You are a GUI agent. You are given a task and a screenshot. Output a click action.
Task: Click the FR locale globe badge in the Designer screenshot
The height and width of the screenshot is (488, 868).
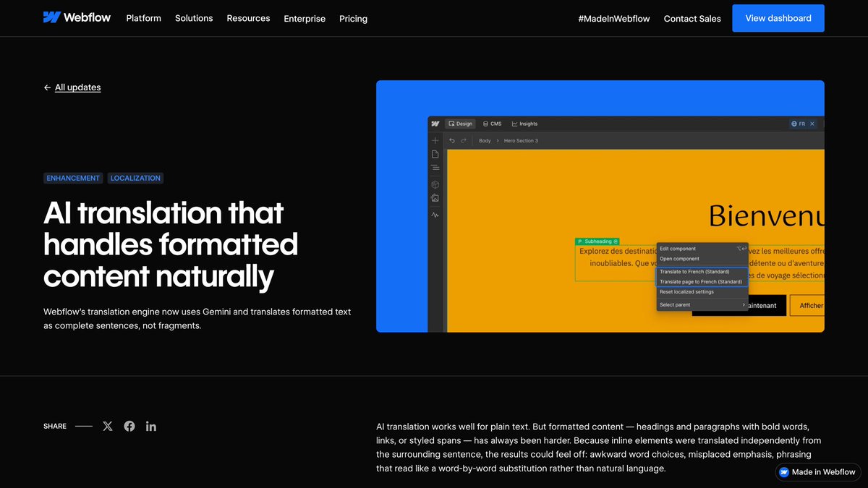(799, 124)
